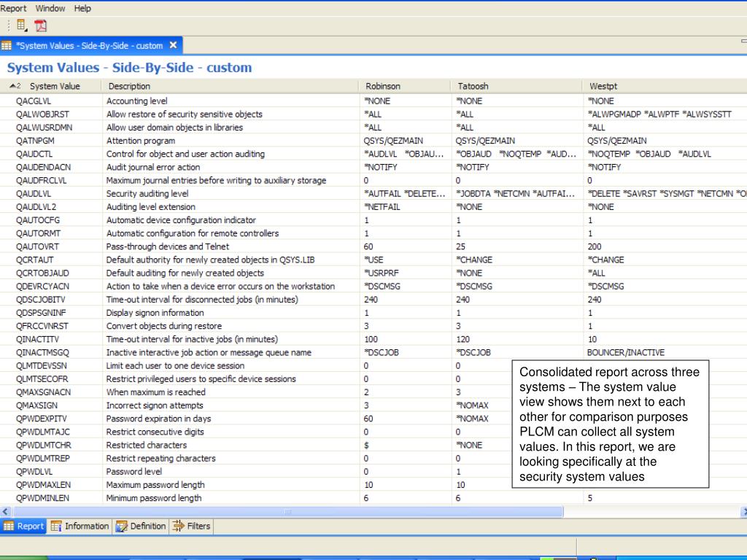The image size is (747, 560).
Task: Select the QLMTSECOFR cell
Action: click(42, 379)
